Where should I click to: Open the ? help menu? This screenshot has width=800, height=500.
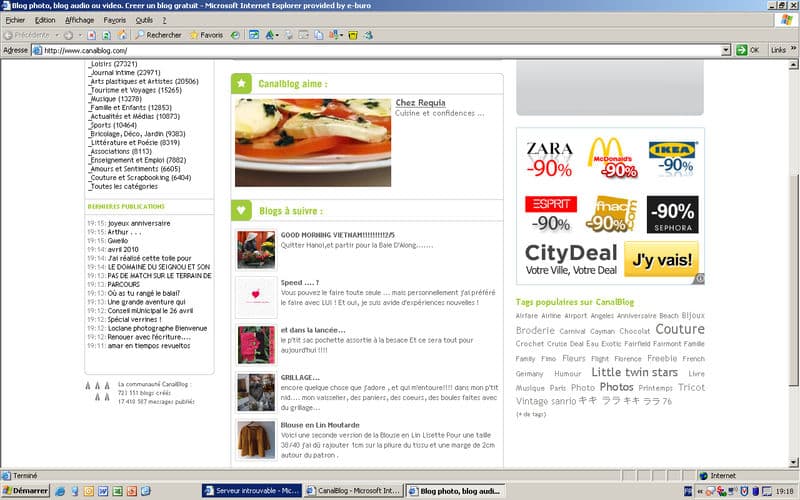tap(164, 20)
